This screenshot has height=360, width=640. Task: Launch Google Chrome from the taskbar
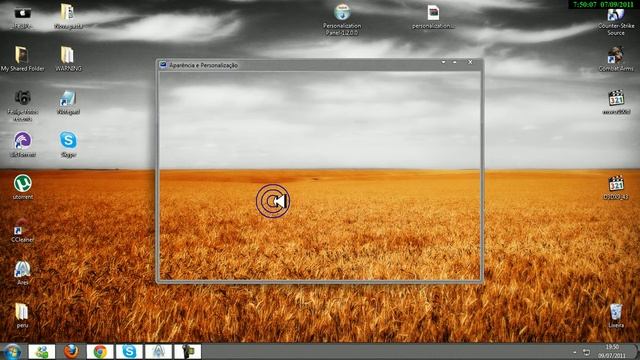point(100,351)
